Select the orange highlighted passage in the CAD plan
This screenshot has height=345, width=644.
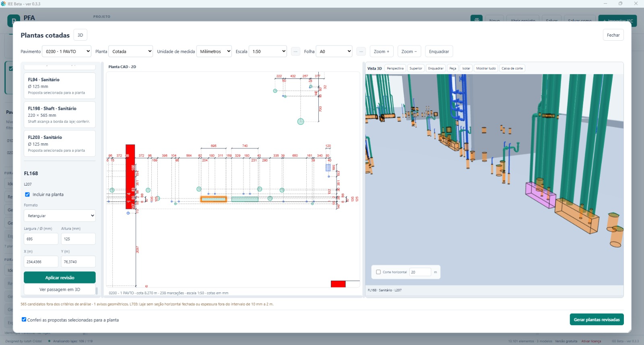point(213,199)
